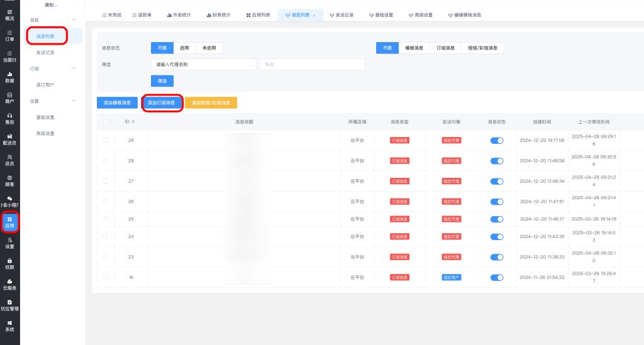Open 顾客 customers sidebar icon
This screenshot has width=644, height=345.
coord(9,180)
